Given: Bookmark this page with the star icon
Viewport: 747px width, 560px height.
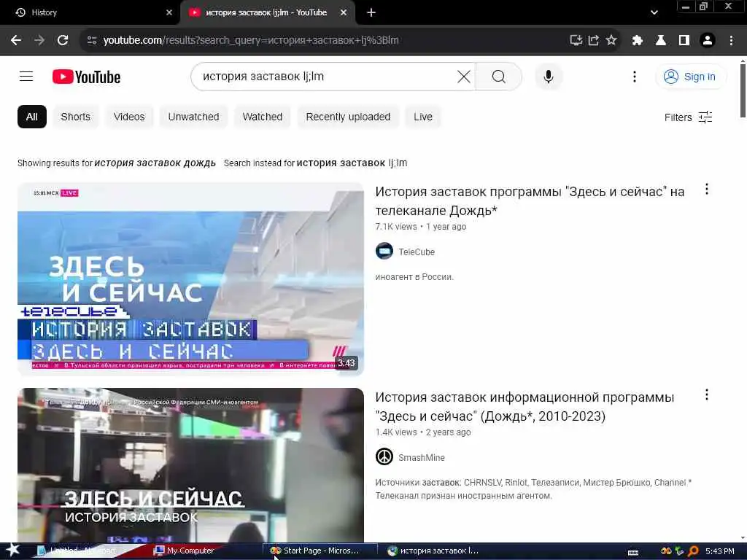Looking at the screenshot, I should [x=611, y=40].
